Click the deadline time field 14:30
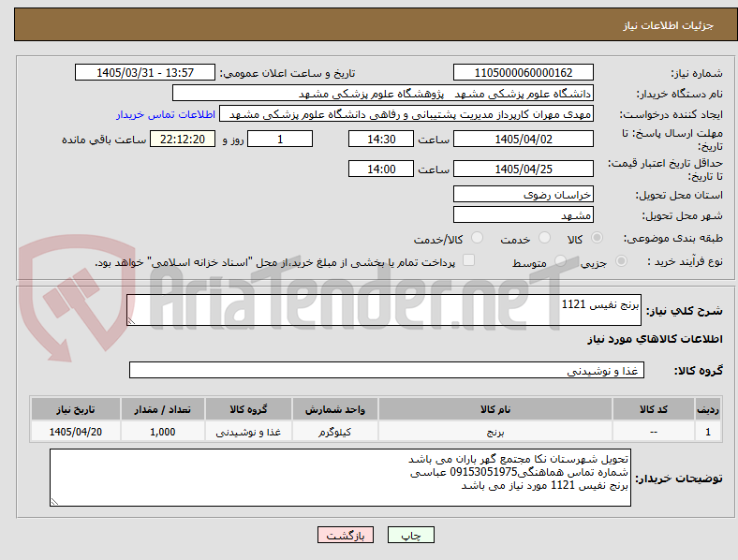The width and height of the screenshot is (738, 560). 381,139
